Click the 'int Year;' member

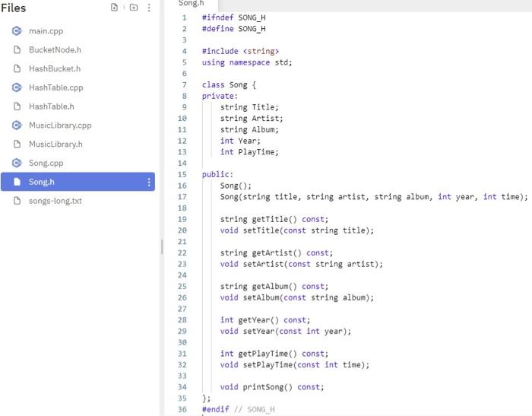pyautogui.click(x=240, y=141)
